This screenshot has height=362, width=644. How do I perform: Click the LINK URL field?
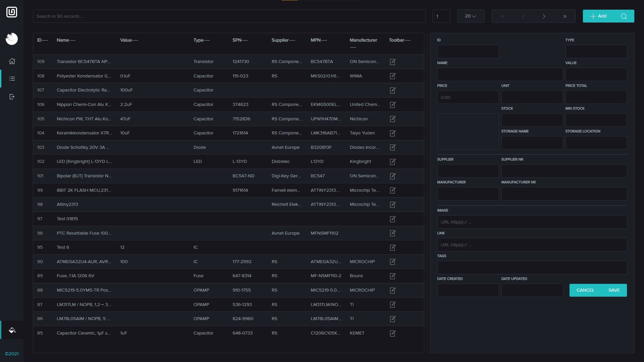click(532, 245)
